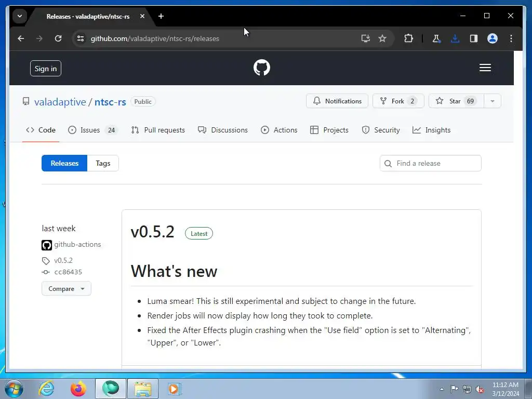Click the github-actions avatar icon
Viewport: 532px width, 399px height.
47,245
